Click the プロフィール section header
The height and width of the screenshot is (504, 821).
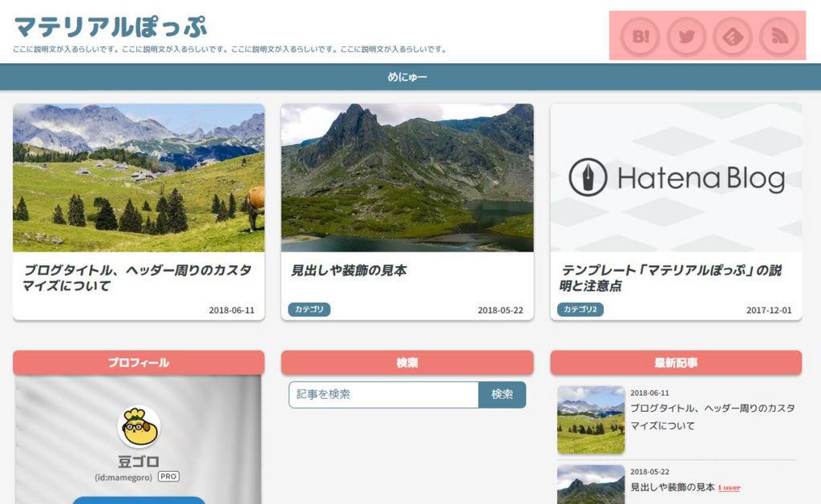pos(139,363)
